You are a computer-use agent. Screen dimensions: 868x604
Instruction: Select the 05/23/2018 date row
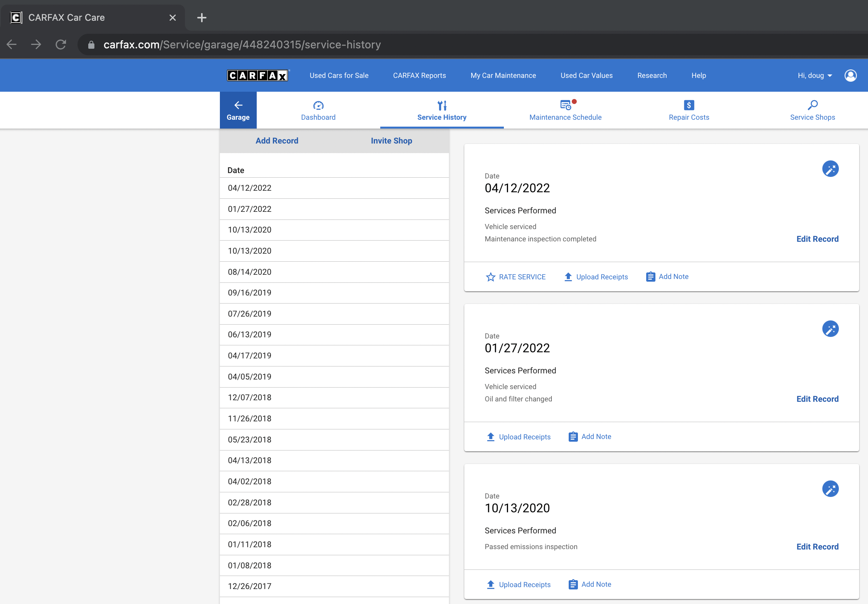click(334, 440)
